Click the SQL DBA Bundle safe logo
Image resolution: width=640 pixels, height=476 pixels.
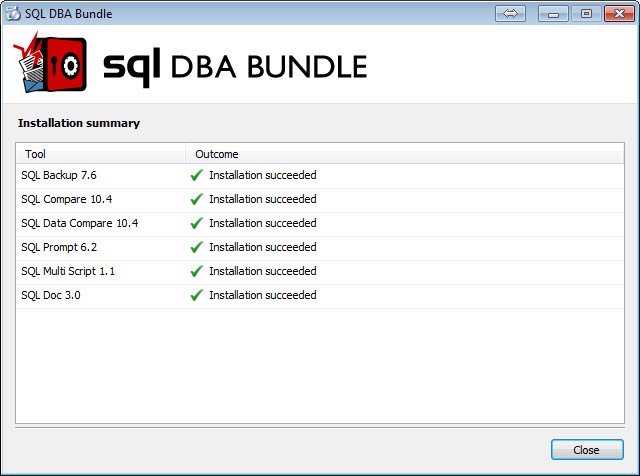tap(50, 63)
